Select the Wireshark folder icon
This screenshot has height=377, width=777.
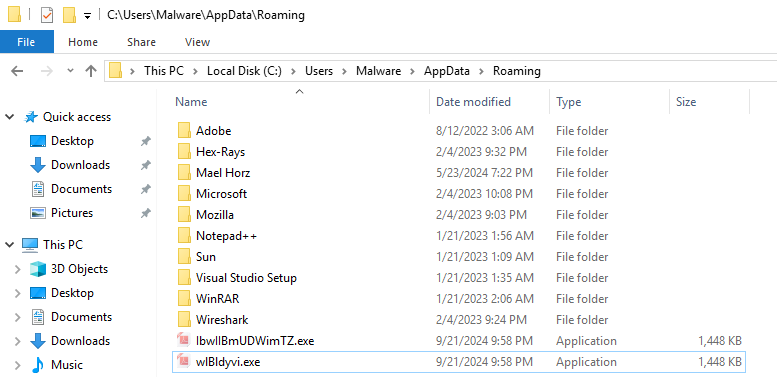point(184,320)
